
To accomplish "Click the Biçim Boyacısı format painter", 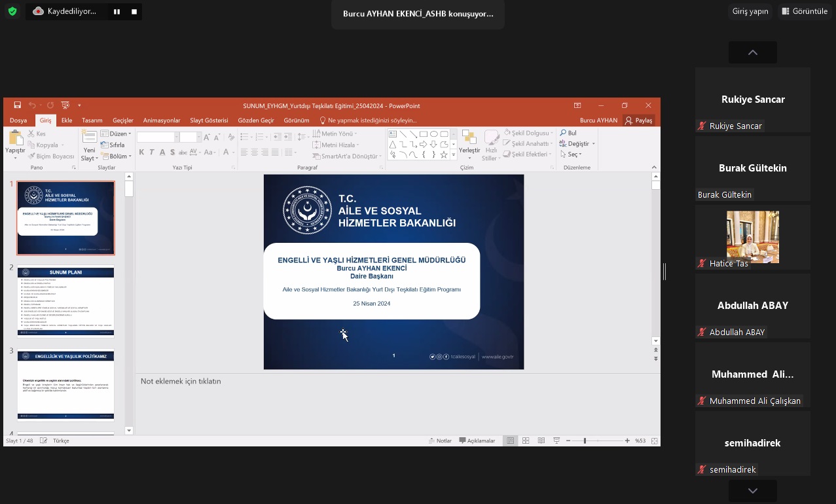I will (x=51, y=156).
